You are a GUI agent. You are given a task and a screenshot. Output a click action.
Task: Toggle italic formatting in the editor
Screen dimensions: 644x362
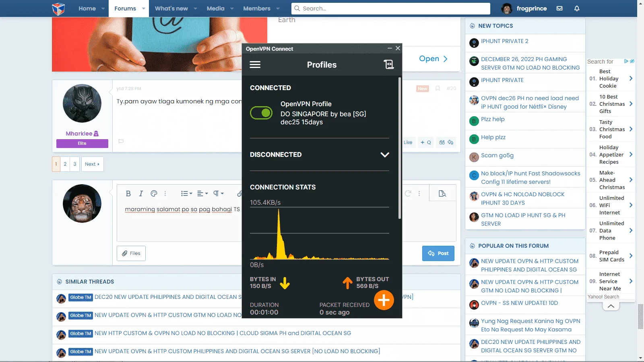pyautogui.click(x=141, y=193)
